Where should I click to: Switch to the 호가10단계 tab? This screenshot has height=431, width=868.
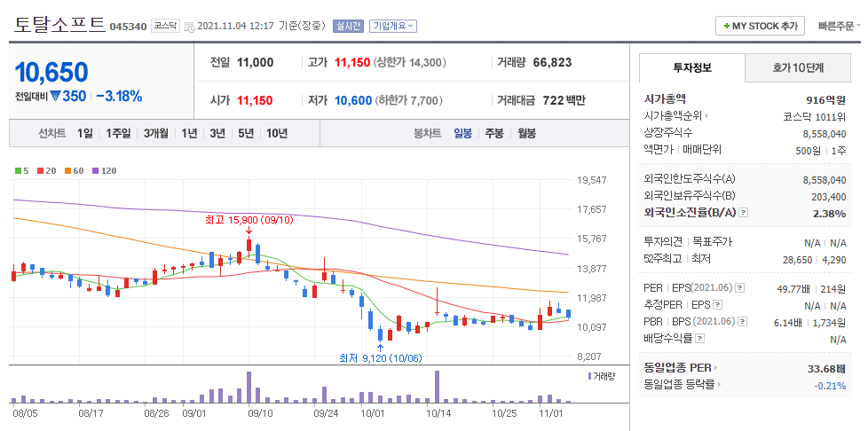click(x=798, y=68)
